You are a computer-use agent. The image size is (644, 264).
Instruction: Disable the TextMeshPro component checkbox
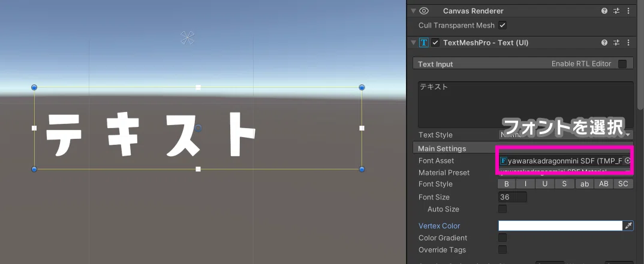pyautogui.click(x=436, y=43)
